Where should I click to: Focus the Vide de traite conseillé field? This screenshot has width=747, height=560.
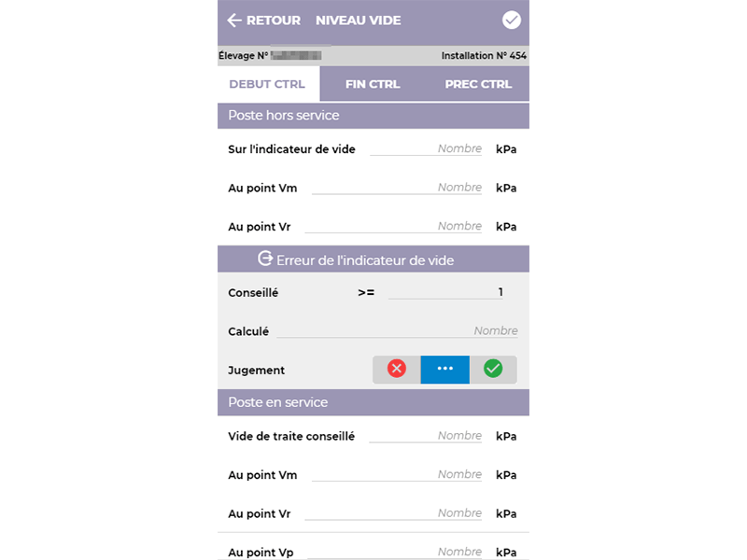tap(426, 436)
